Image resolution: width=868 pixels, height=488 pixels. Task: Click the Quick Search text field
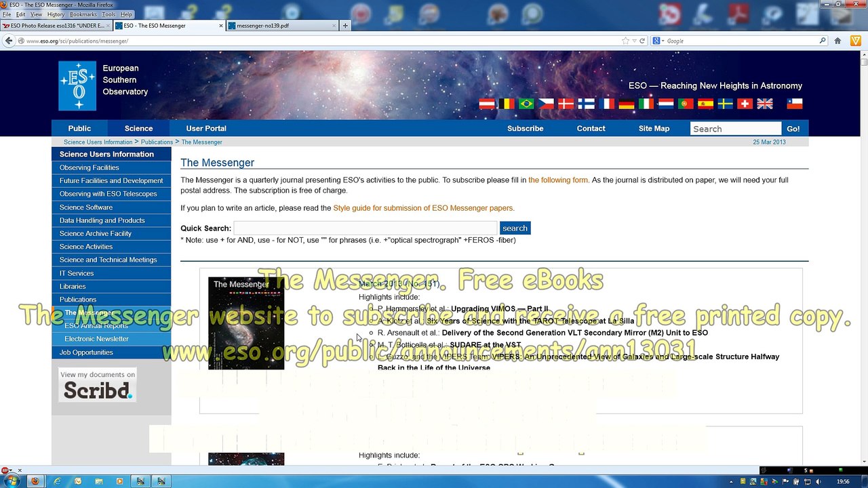(366, 228)
